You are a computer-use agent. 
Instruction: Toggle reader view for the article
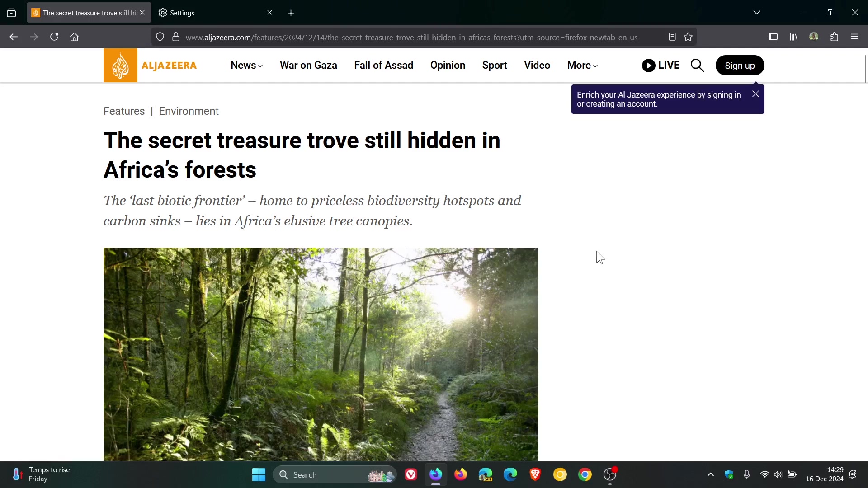coord(672,37)
